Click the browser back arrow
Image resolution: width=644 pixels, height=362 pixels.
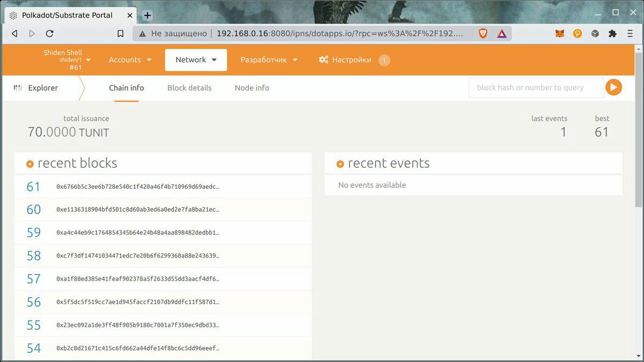(x=14, y=33)
